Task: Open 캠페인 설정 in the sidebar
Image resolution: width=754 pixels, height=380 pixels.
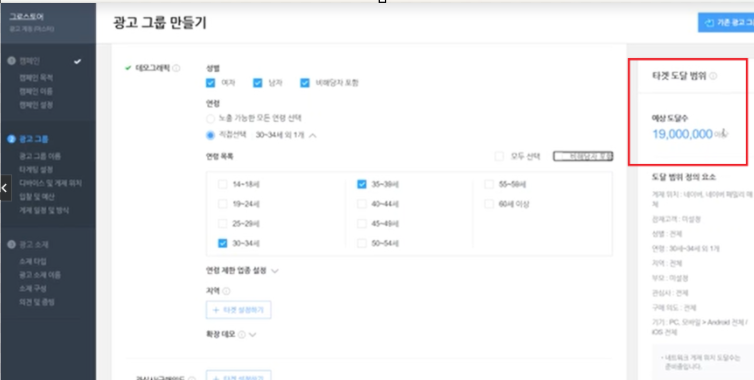Action: click(36, 105)
